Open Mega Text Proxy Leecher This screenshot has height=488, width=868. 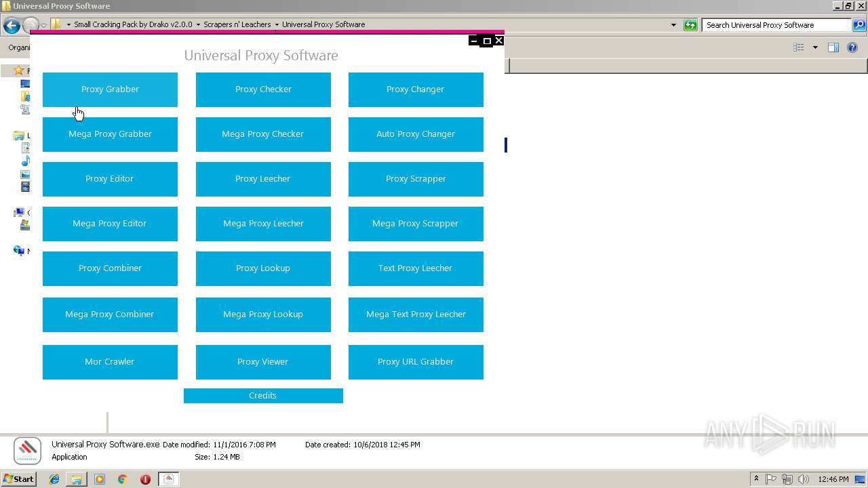(x=416, y=314)
